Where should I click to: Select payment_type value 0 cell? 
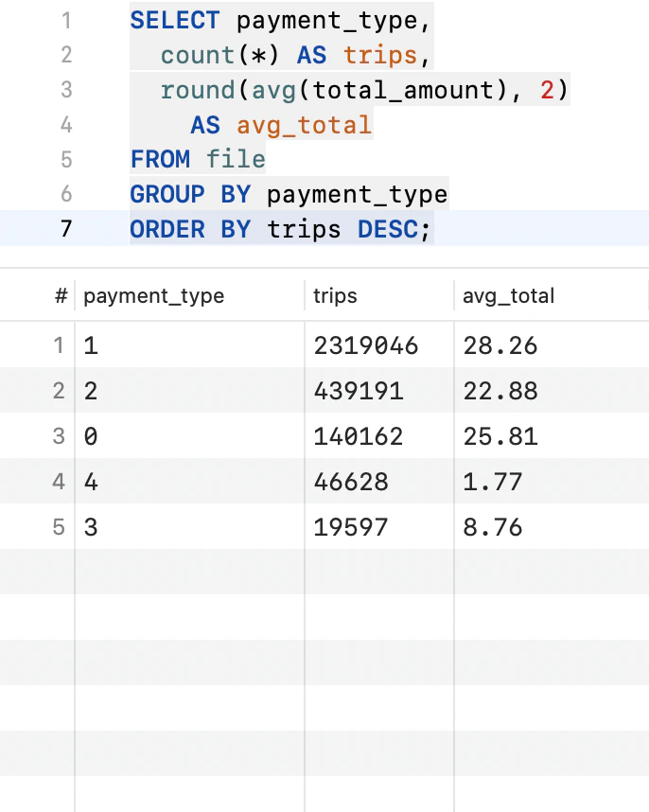click(189, 436)
